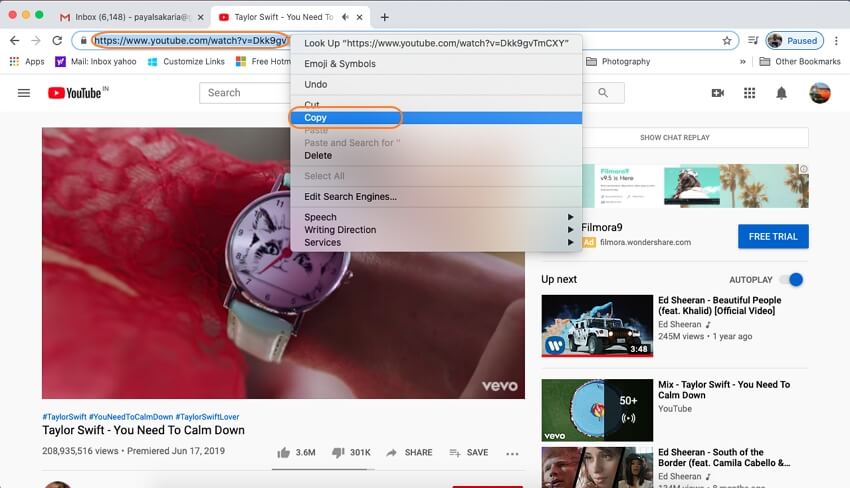The height and width of the screenshot is (488, 850).
Task: Expand the Services submenu
Action: pos(436,242)
